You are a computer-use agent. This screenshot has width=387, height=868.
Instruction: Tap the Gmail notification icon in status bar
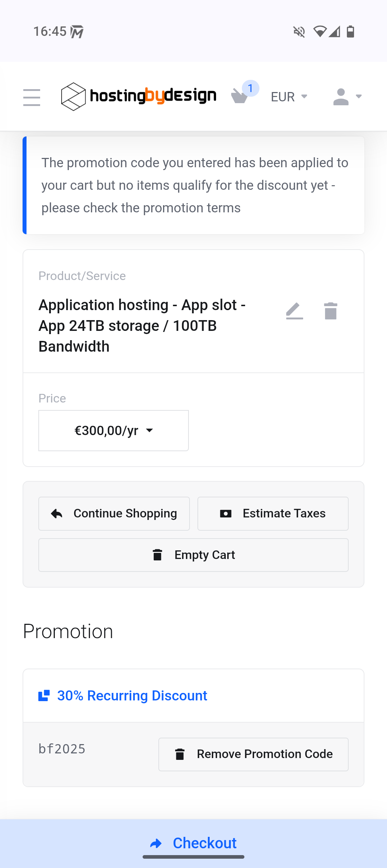[x=77, y=32]
